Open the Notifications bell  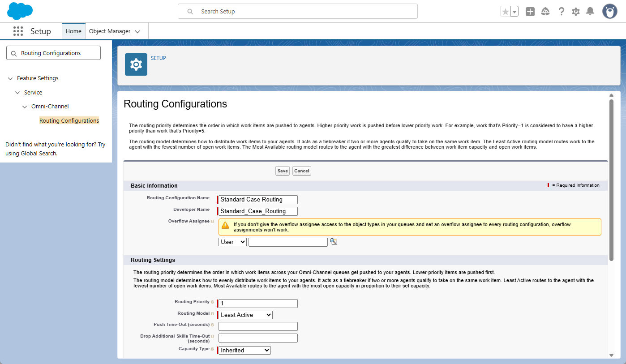(590, 12)
